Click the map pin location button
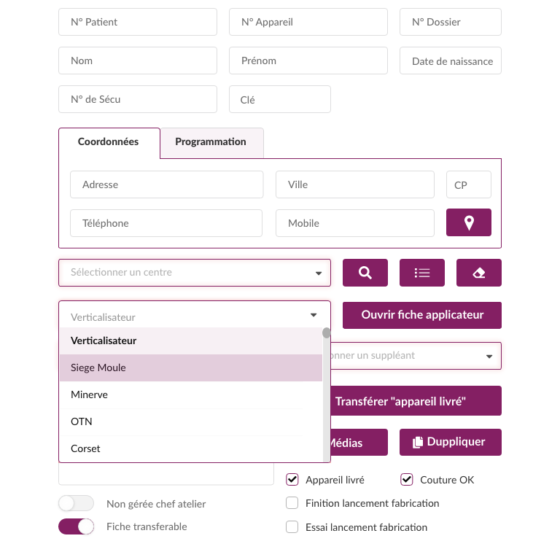 click(x=468, y=222)
